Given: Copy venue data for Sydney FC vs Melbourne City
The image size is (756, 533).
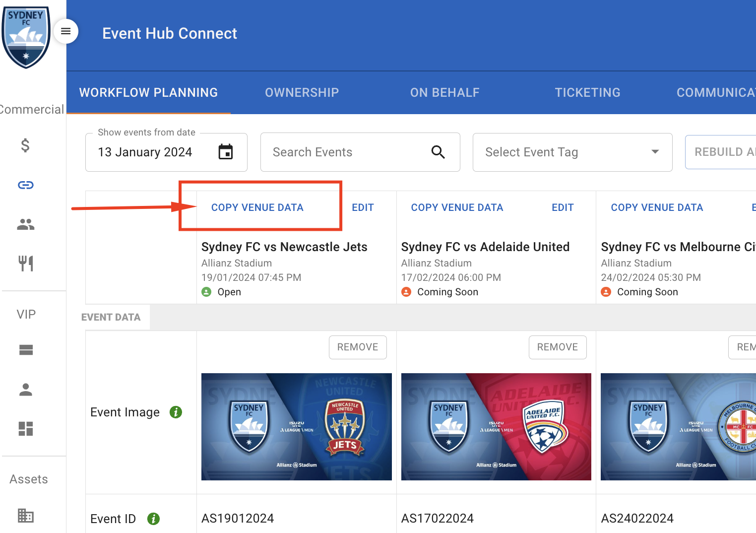Looking at the screenshot, I should [x=657, y=207].
